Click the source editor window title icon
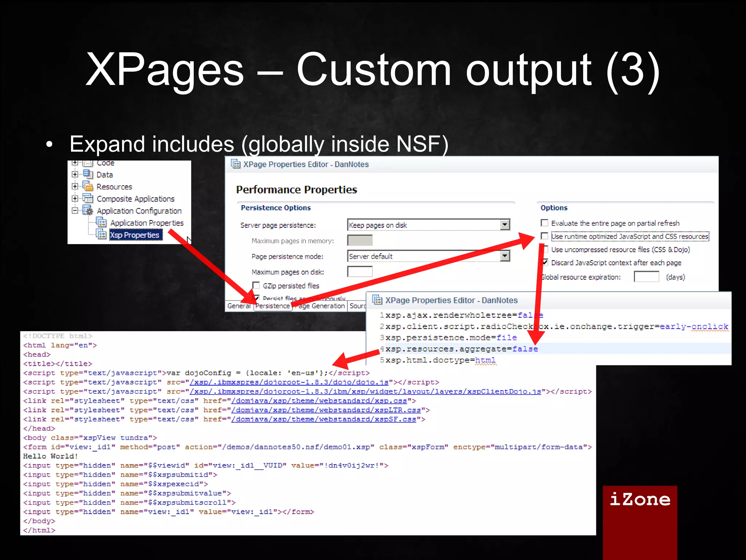The width and height of the screenshot is (746, 560). coord(377,300)
